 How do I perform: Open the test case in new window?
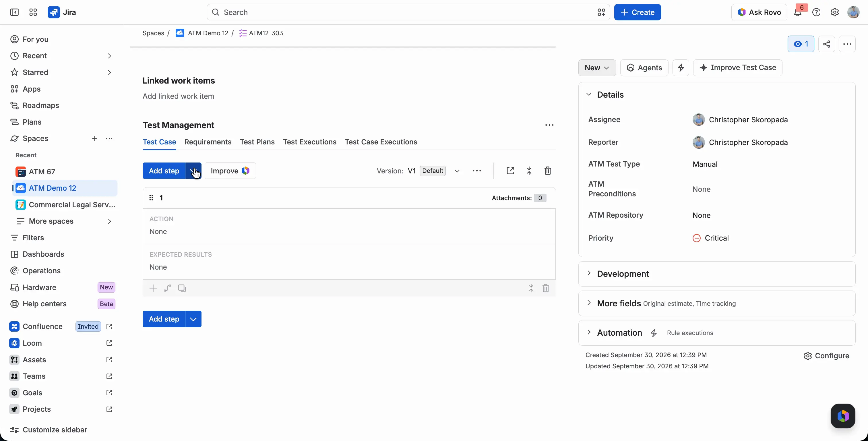coord(510,171)
